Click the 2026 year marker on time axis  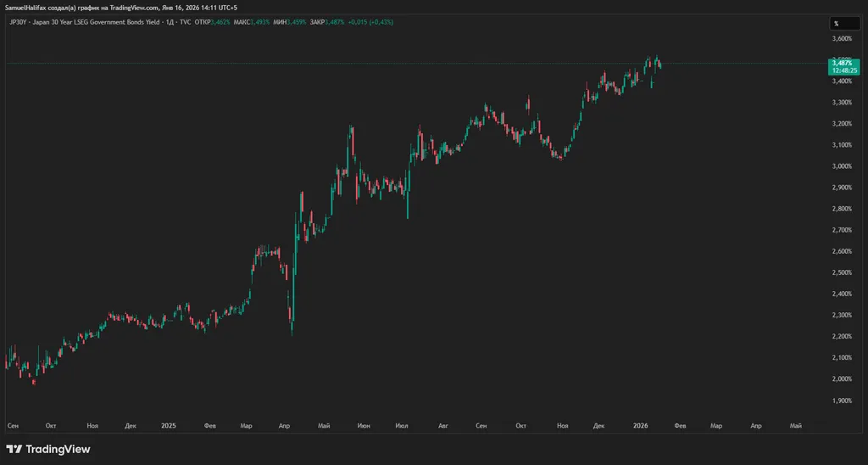click(x=642, y=424)
